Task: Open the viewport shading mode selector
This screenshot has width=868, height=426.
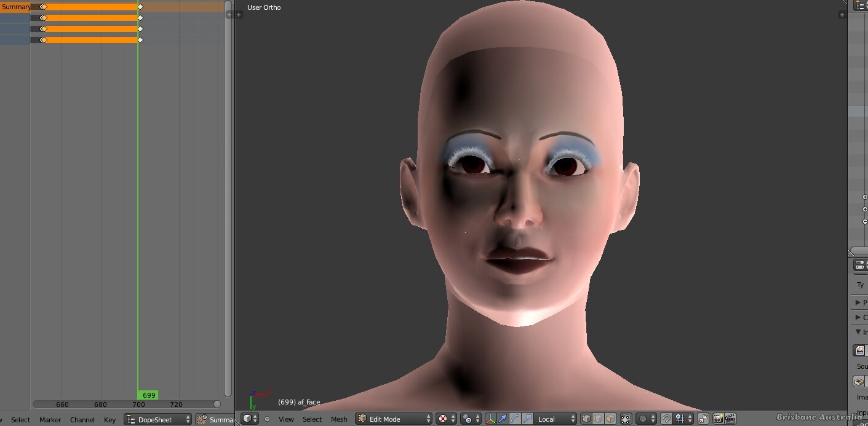Action: tap(447, 419)
